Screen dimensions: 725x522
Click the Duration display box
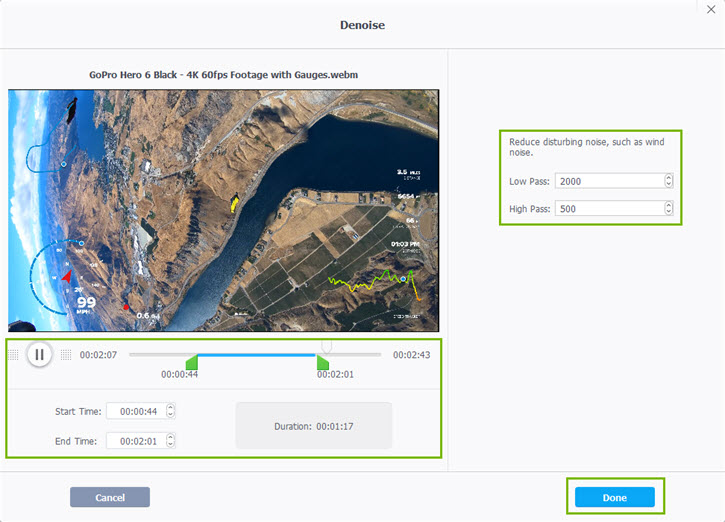tap(313, 426)
